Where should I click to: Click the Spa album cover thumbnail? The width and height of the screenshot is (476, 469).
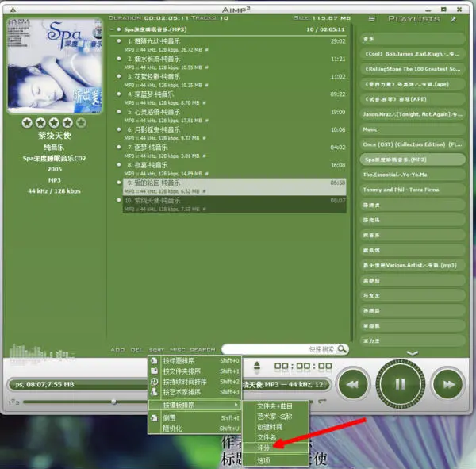55,66
